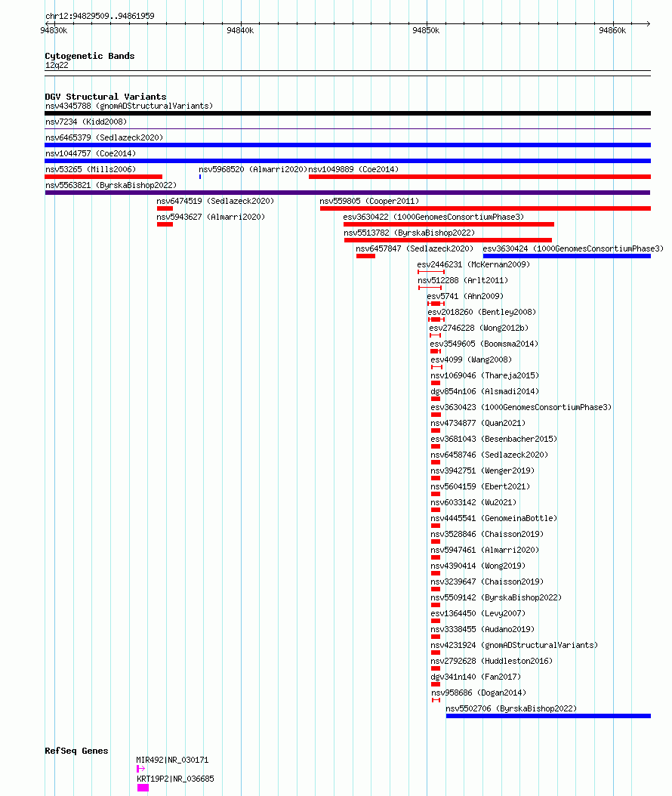The height and width of the screenshot is (796, 672).
Task: Select nsv5604159 (Ebert2021) label
Action: click(480, 486)
